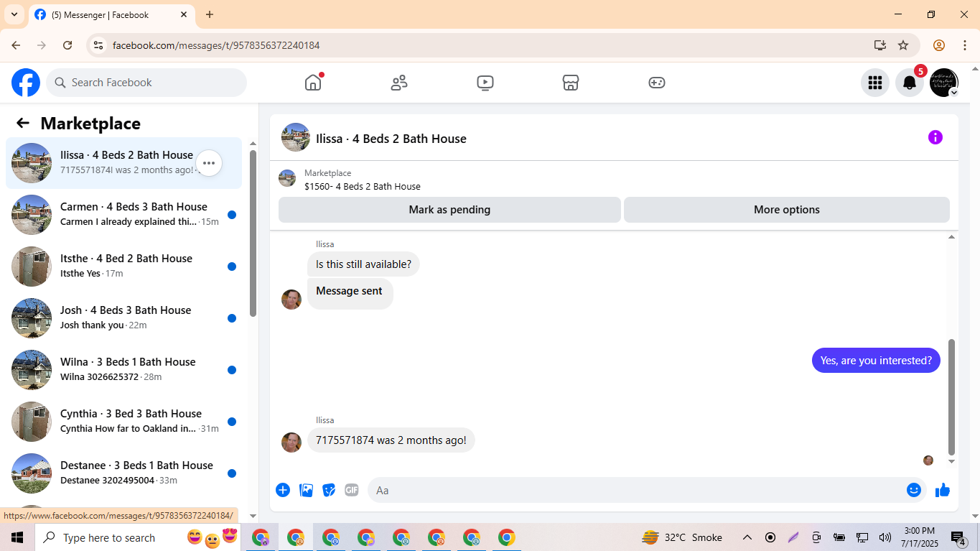
Task: Open the Friends icon in top navigation
Action: click(399, 83)
